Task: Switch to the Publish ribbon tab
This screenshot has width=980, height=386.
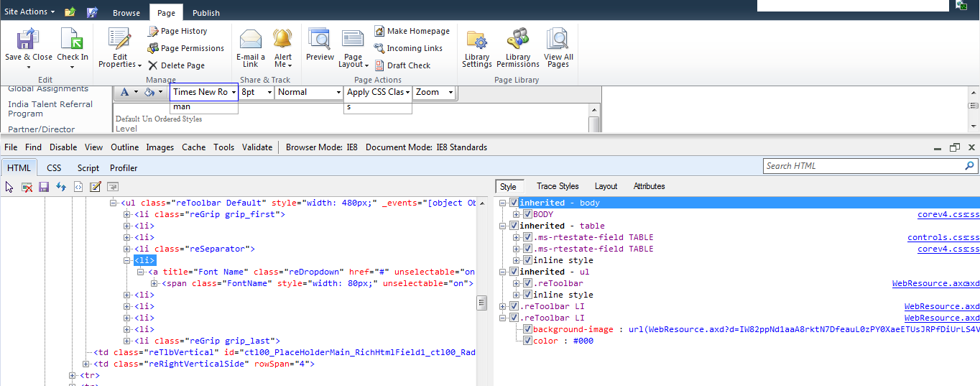Action: pos(206,13)
